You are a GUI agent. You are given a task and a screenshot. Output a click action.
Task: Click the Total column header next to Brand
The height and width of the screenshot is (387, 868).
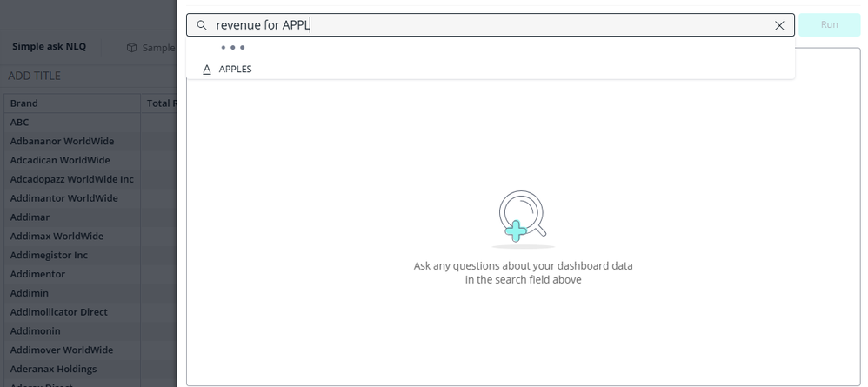pyautogui.click(x=161, y=103)
